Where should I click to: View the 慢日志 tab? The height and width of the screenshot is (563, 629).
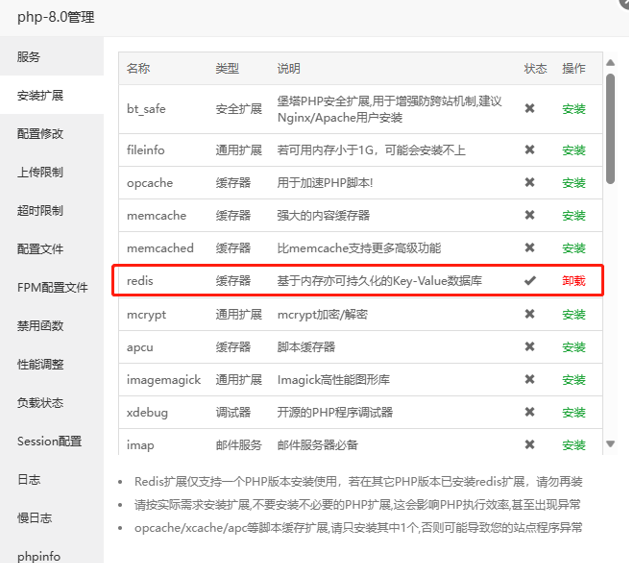34,518
